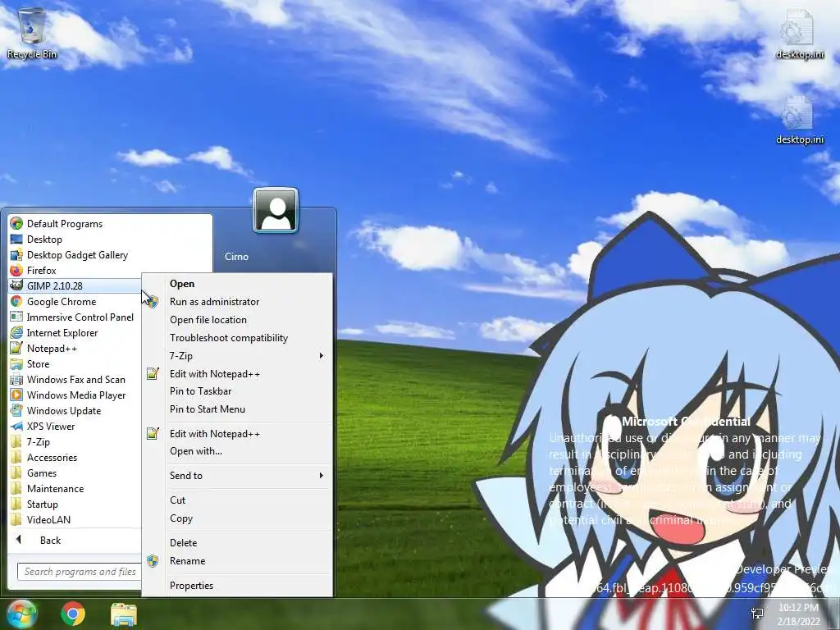
Task: Click the Cirno user name link
Action: [x=236, y=257]
